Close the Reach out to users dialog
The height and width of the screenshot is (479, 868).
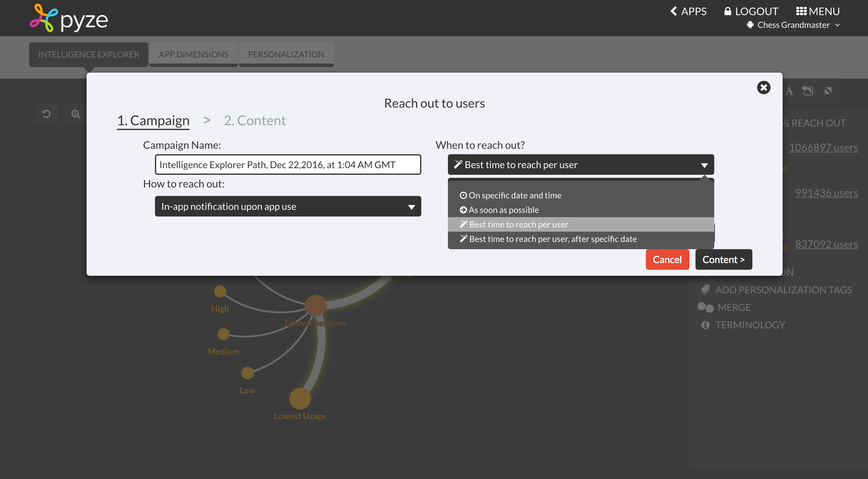[x=764, y=88]
